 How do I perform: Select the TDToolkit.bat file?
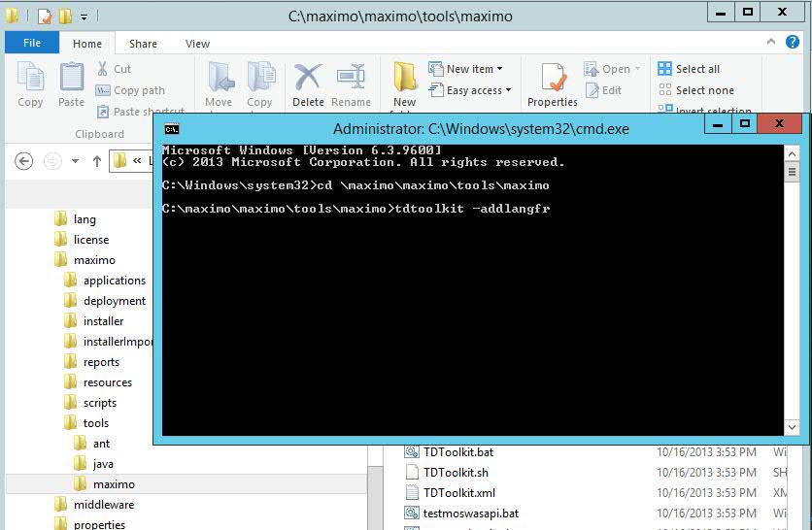pyautogui.click(x=450, y=452)
